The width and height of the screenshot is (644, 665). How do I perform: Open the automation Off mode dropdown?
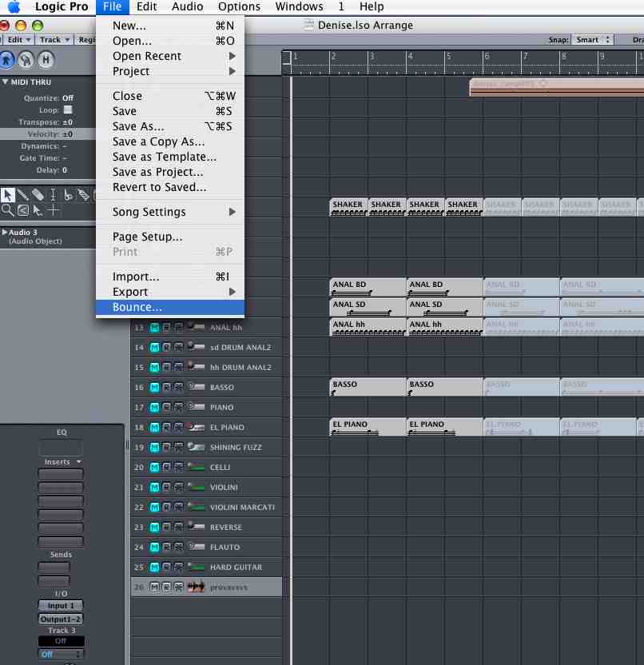[61, 654]
